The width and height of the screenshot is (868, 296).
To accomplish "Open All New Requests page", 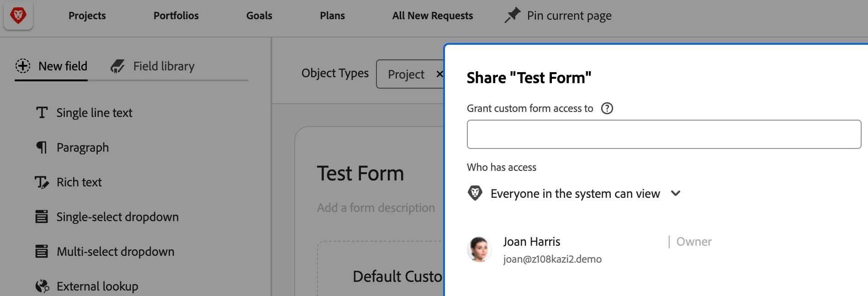I will coord(432,16).
